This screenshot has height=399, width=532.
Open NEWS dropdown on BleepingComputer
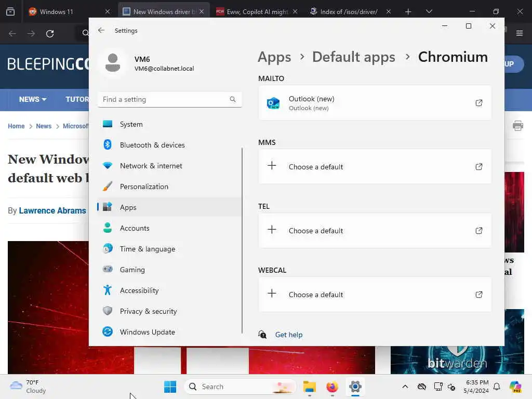coord(33,99)
